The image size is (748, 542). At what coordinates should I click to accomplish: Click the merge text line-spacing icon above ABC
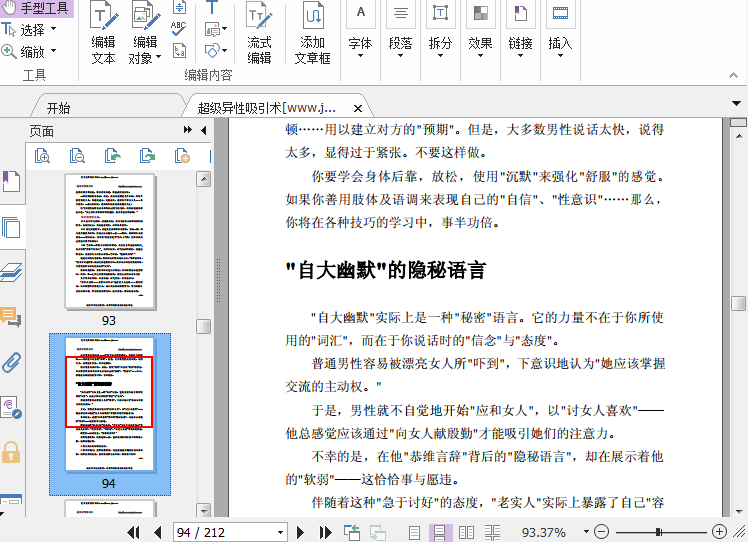tap(179, 7)
